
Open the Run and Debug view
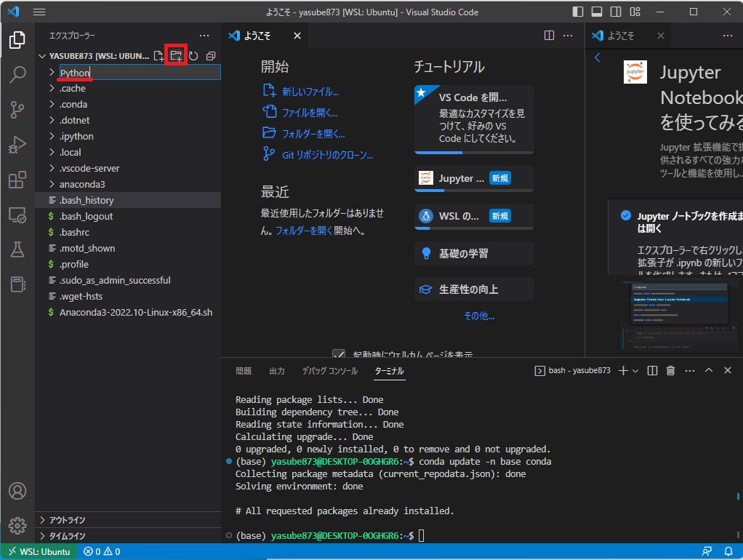[x=17, y=145]
